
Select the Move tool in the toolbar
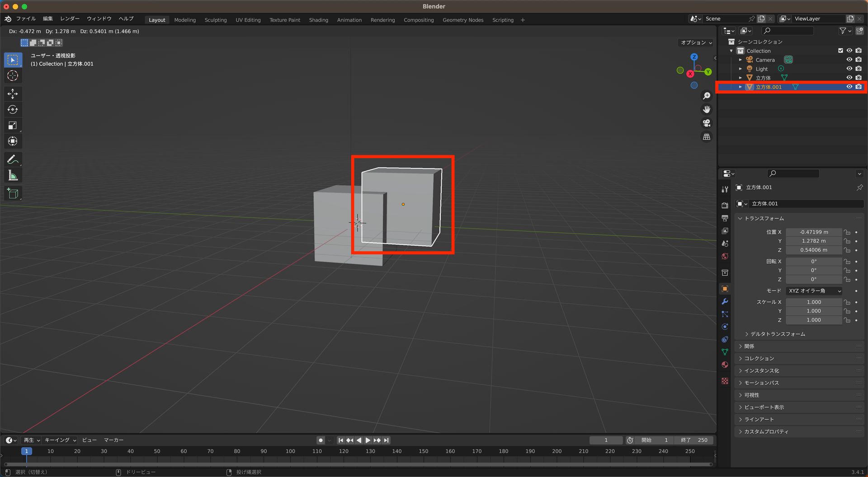click(13, 94)
